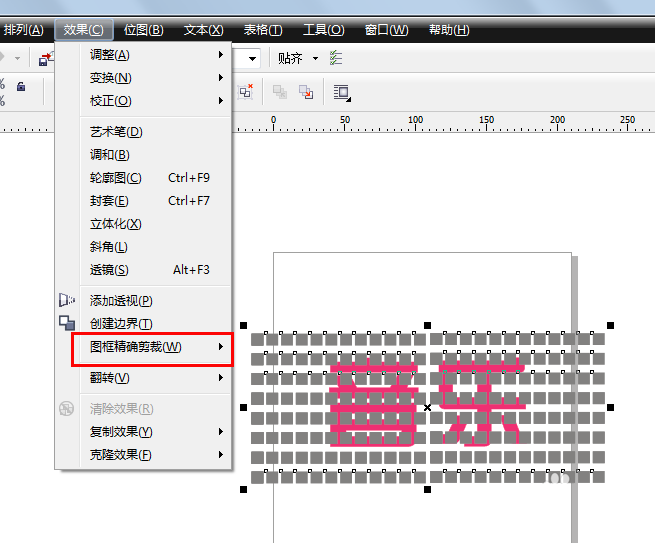Click the left-middle selection handle
The height and width of the screenshot is (543, 655).
[244, 407]
